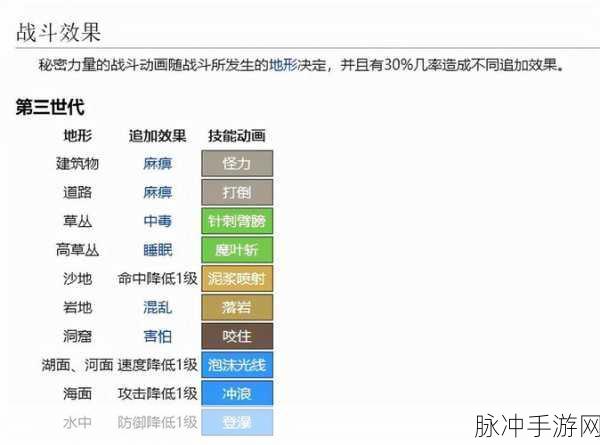Click the faded 登瀑 move box
This screenshot has width=600, height=445.
click(237, 422)
